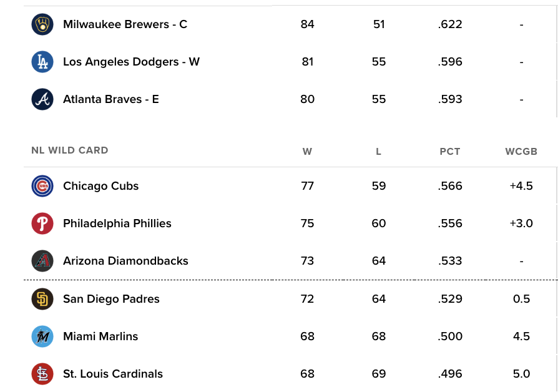The image size is (558, 392).
Task: Click the W column header in wild card
Action: 307,151
